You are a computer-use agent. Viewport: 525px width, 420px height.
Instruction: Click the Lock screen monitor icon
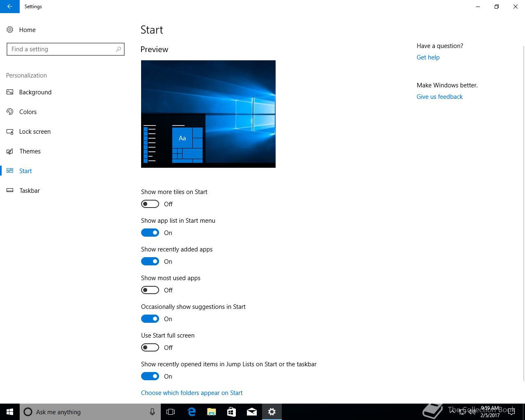(x=10, y=131)
